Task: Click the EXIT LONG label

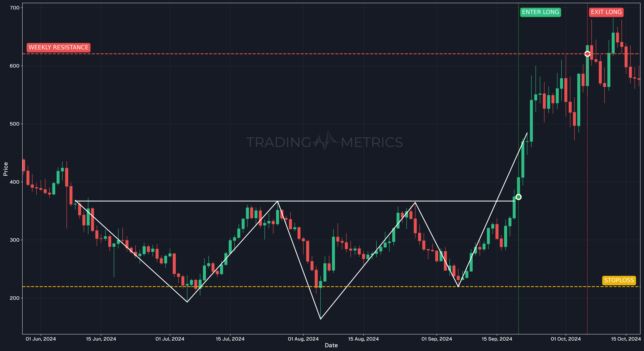Action: point(606,12)
